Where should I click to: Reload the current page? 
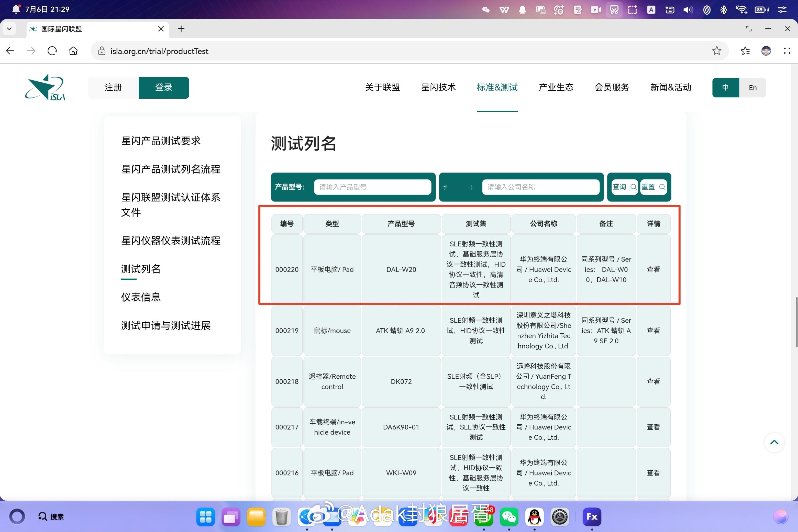52,51
